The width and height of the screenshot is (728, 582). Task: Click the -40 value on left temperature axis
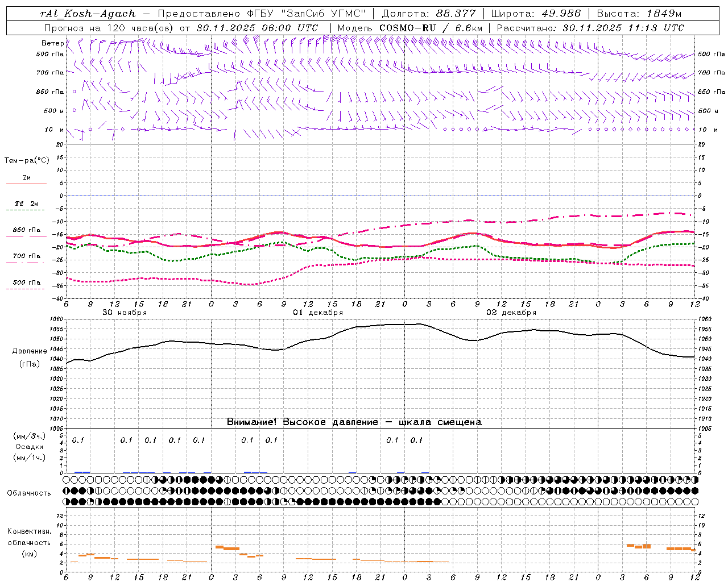pos(58,298)
